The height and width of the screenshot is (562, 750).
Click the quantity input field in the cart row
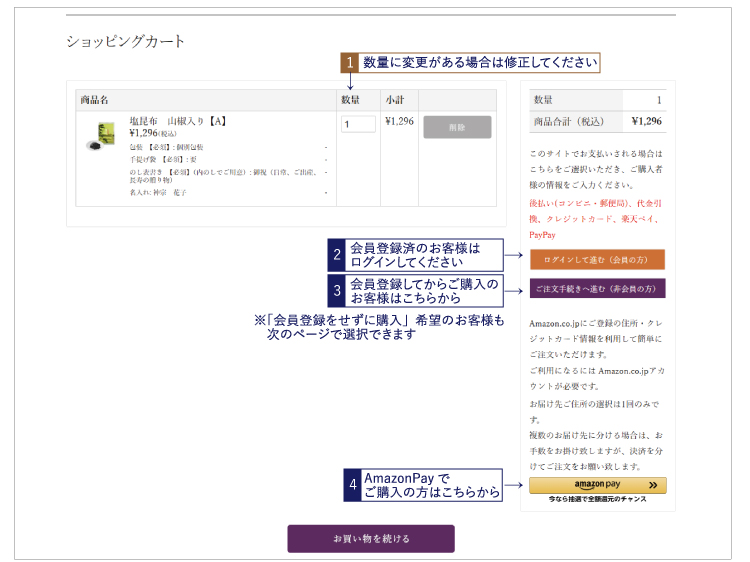[358, 124]
